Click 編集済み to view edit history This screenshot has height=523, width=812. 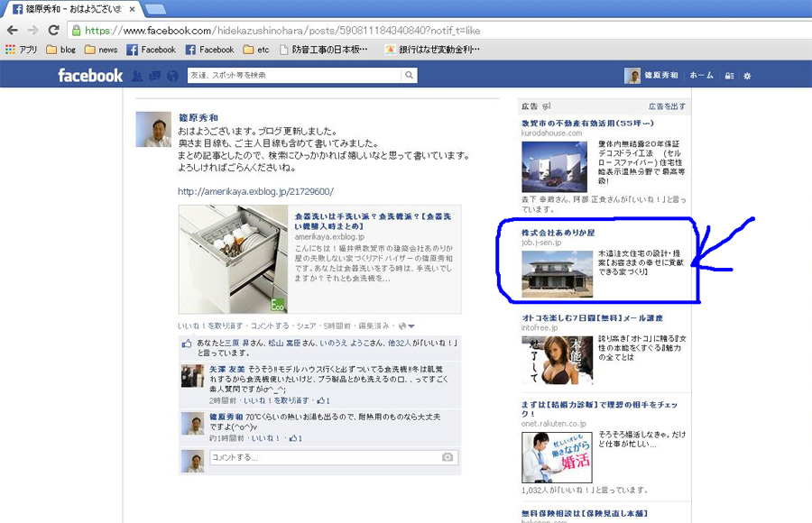point(374,326)
